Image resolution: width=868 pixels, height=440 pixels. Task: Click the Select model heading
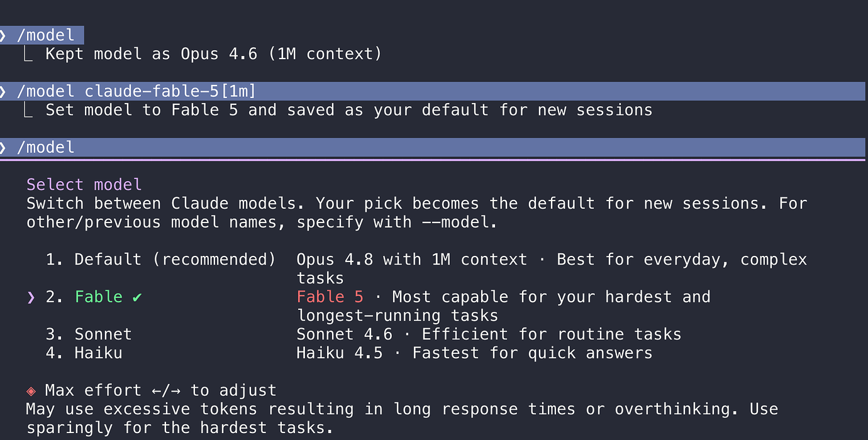(x=84, y=185)
